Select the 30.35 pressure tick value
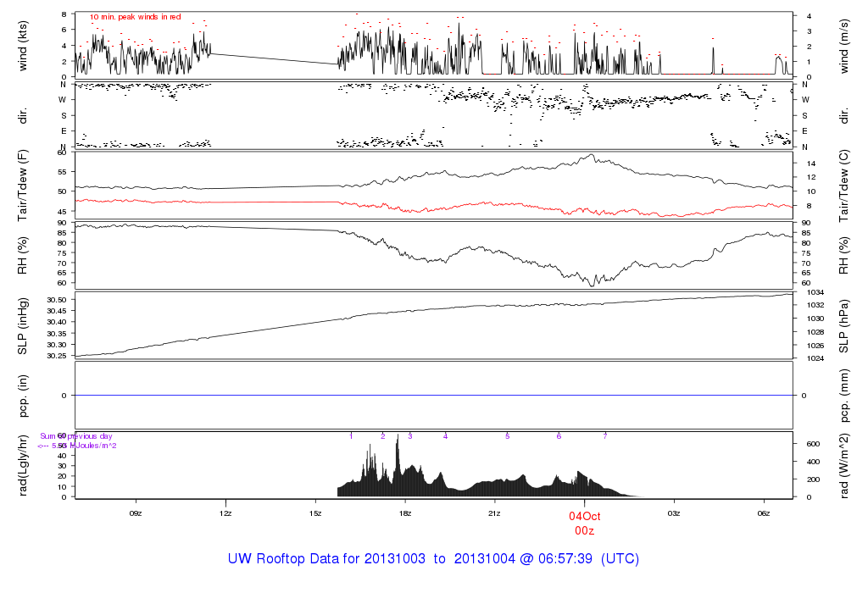Image resolution: width=868 pixels, height=593 pixels. [57, 334]
